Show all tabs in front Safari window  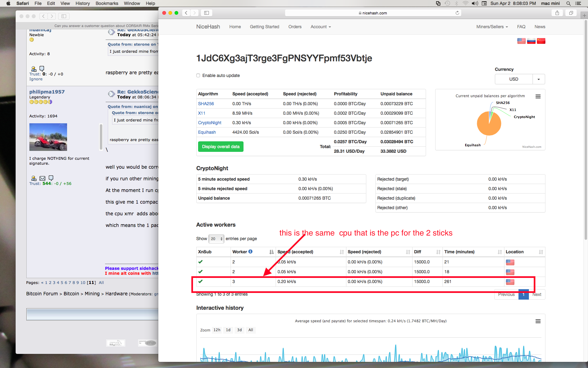(571, 13)
